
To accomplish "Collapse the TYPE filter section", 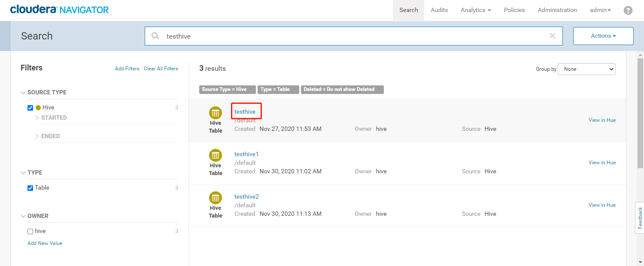I will pyautogui.click(x=23, y=172).
